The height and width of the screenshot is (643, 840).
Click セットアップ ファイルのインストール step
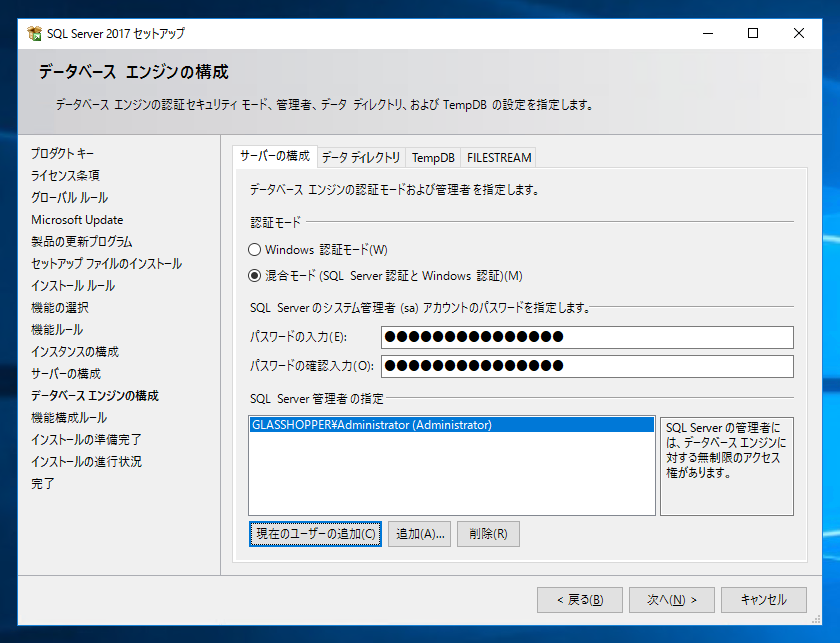107,264
